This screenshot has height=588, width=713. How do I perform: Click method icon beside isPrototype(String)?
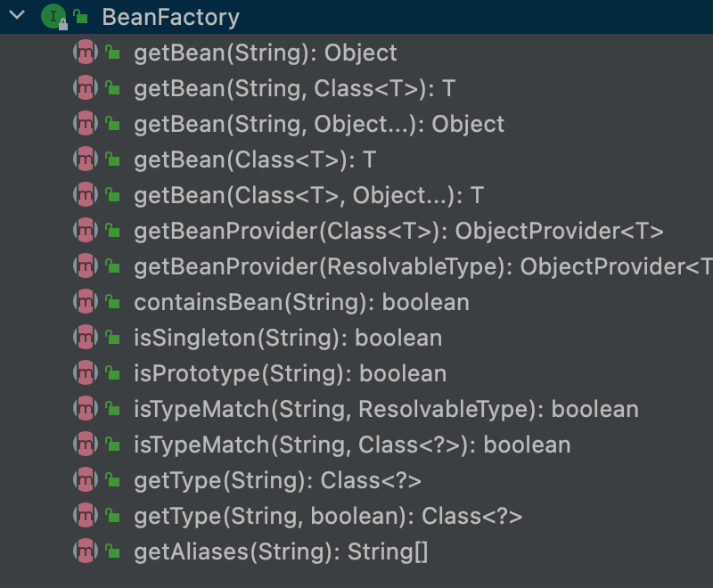click(84, 373)
